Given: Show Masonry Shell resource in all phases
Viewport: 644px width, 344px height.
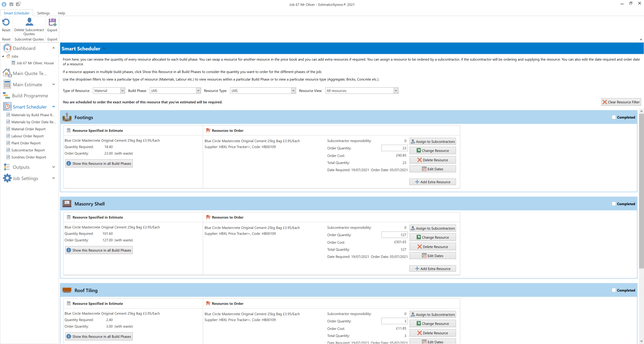Looking at the screenshot, I should point(99,250).
